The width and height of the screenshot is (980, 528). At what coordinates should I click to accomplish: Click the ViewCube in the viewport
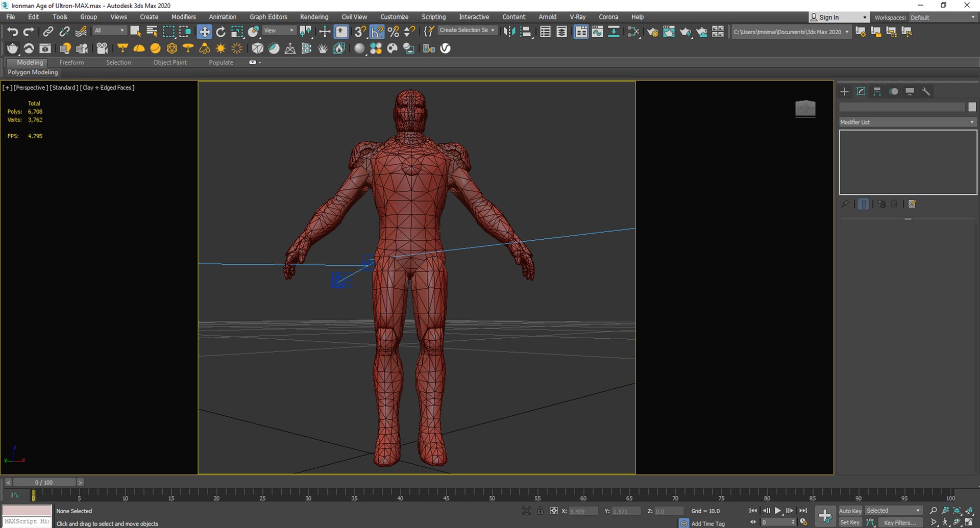[805, 108]
